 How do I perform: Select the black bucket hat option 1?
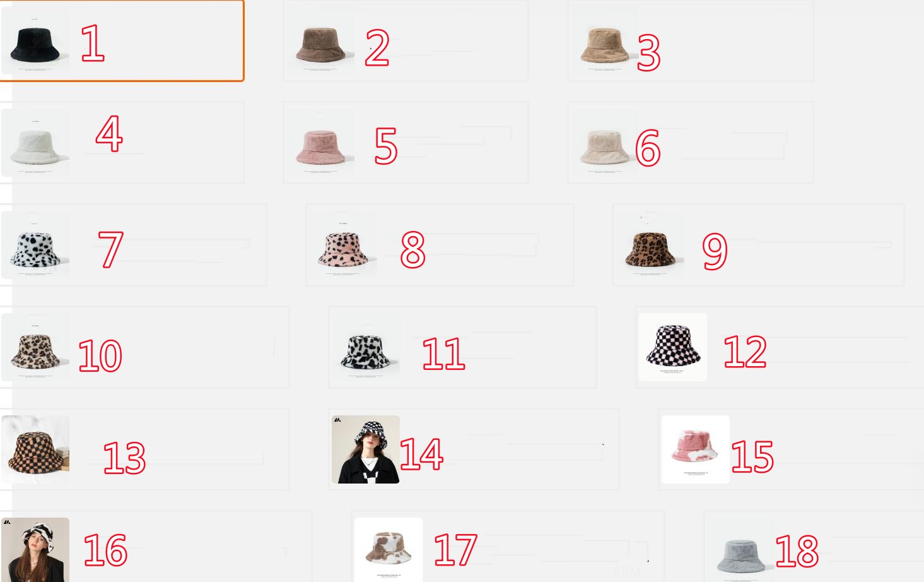[35, 40]
